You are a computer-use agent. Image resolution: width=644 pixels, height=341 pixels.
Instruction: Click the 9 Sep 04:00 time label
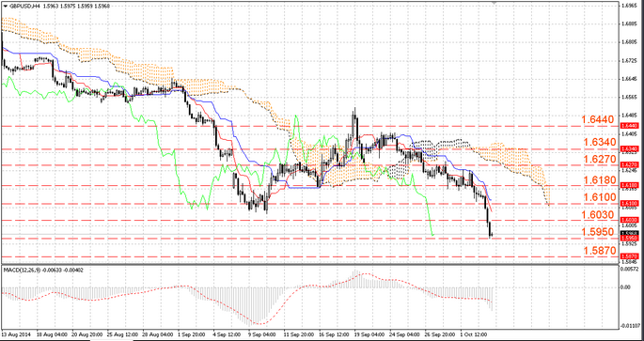pos(259,333)
